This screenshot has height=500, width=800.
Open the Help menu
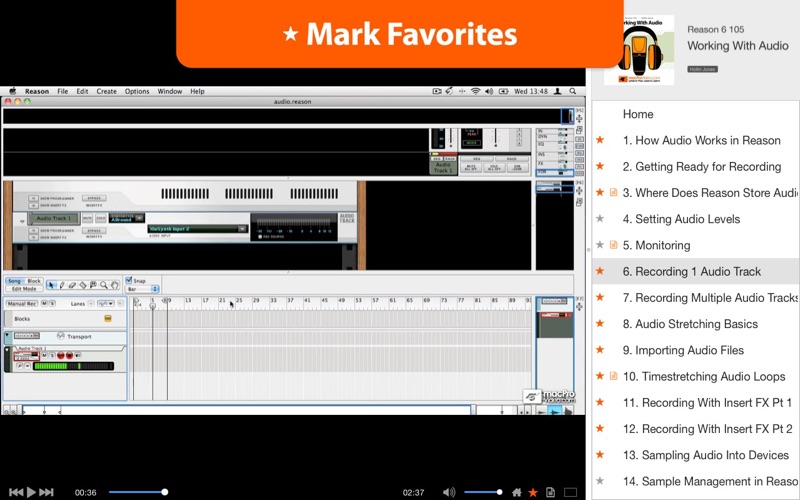point(197,91)
